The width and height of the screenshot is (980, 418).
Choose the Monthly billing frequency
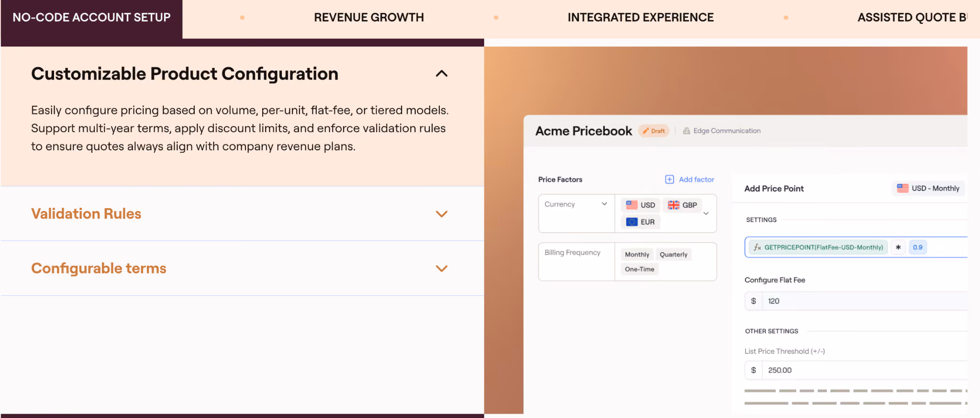click(637, 254)
